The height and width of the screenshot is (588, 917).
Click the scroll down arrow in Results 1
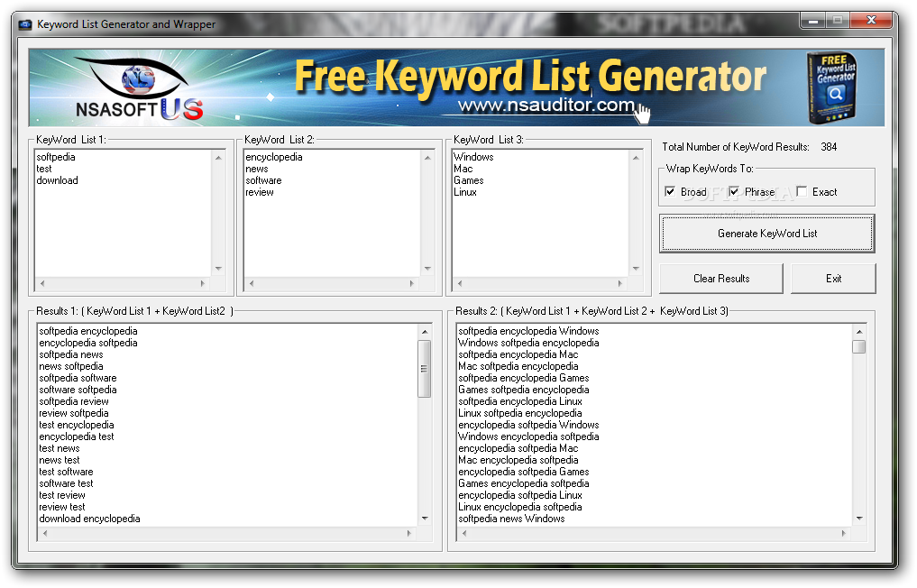click(x=425, y=519)
